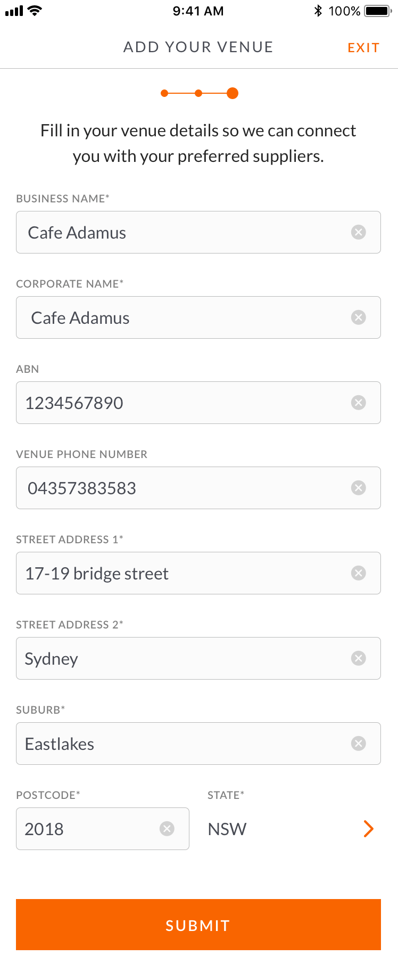Clear the Corporate Name field
Screen dimensions: 398x980
pyautogui.click(x=359, y=317)
